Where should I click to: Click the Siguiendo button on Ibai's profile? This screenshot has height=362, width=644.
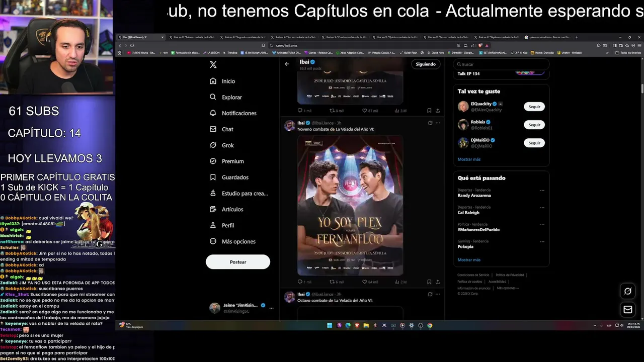426,64
